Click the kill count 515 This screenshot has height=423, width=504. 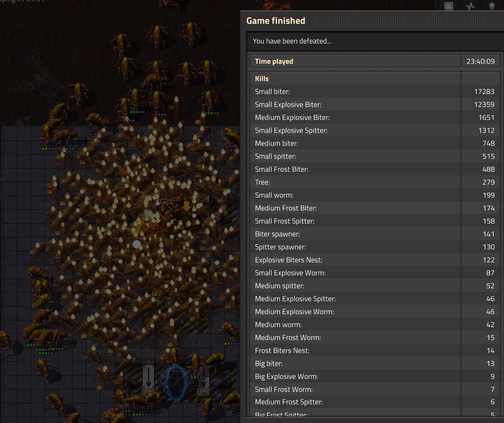point(488,156)
